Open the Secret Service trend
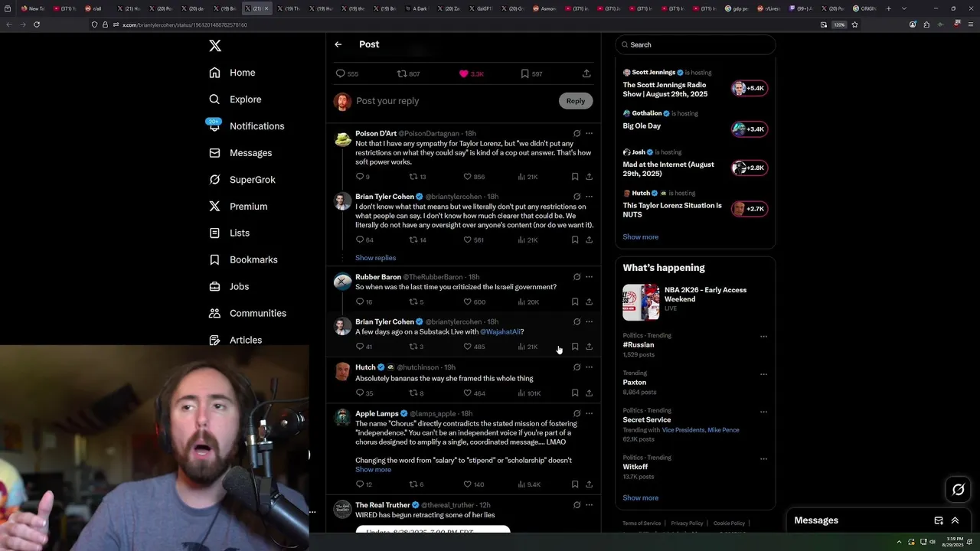 pos(647,420)
